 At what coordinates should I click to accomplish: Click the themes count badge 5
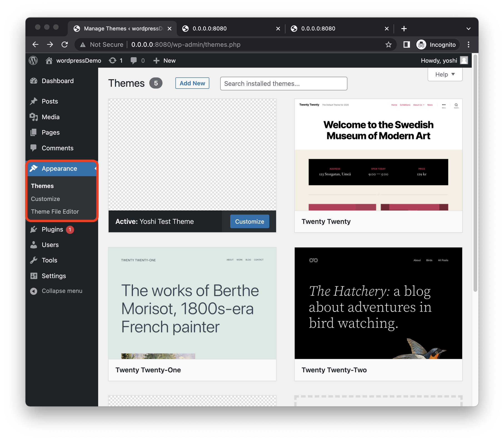(156, 83)
